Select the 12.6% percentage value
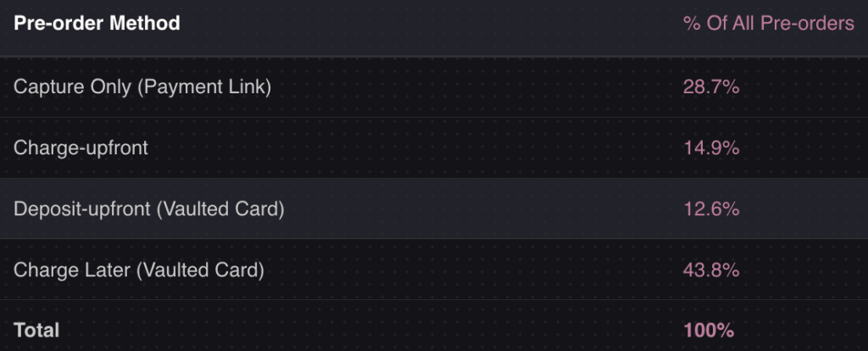Screen dimensions: 868x351 [711, 209]
